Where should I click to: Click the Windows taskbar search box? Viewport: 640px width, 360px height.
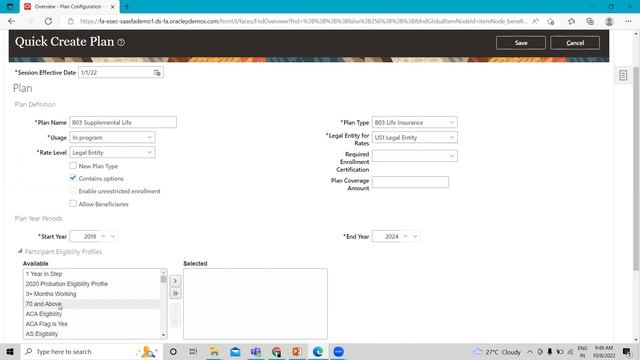click(91, 351)
